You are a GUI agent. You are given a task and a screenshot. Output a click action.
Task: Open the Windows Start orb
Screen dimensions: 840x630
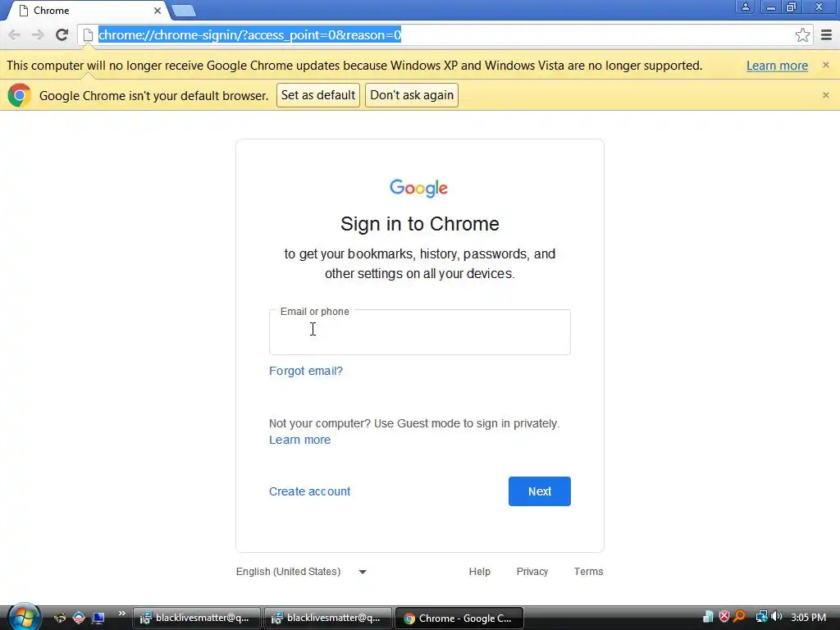(x=24, y=617)
